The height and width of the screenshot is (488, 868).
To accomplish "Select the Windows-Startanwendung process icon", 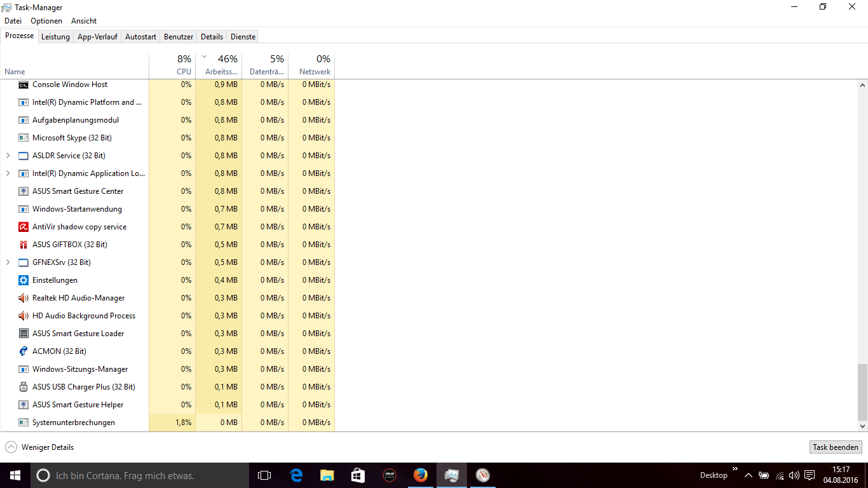I will coord(24,209).
